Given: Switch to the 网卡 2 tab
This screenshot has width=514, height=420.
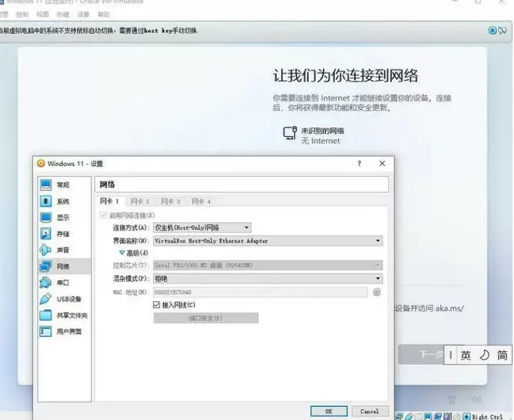Looking at the screenshot, I should [140, 202].
